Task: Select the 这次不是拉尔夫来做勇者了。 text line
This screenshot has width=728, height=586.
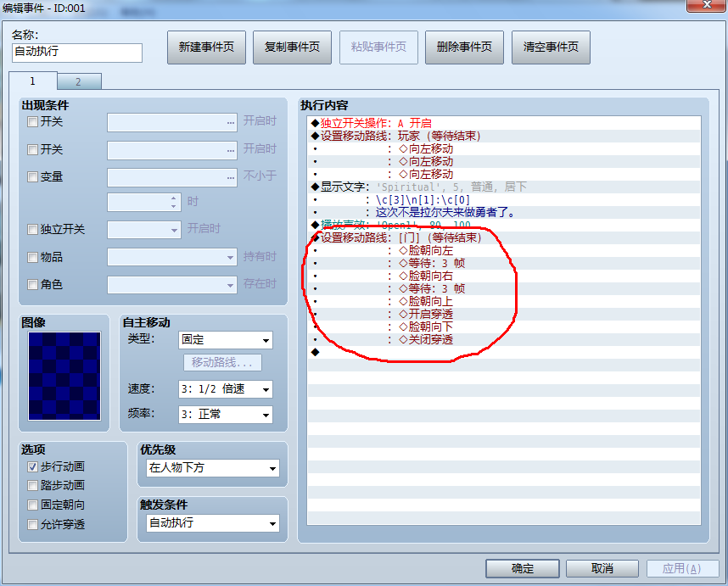Action: 504,213
